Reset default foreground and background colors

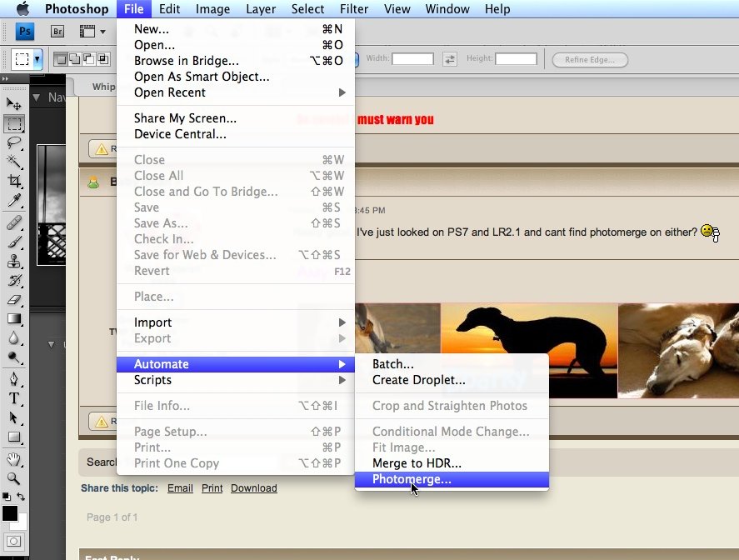point(6,497)
